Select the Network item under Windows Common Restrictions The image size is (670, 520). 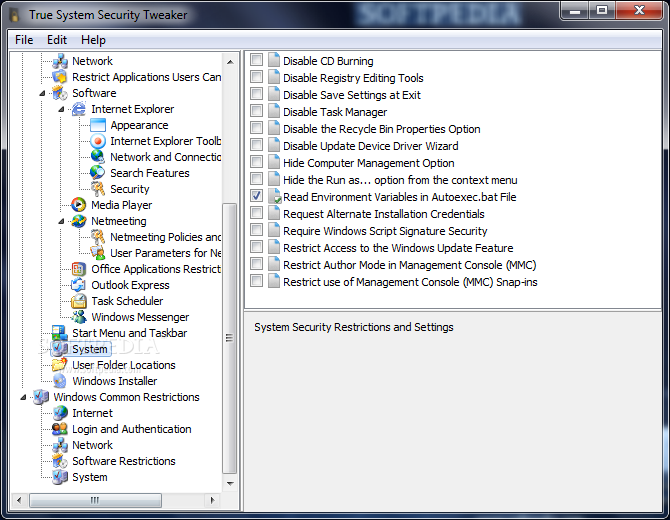(x=92, y=445)
